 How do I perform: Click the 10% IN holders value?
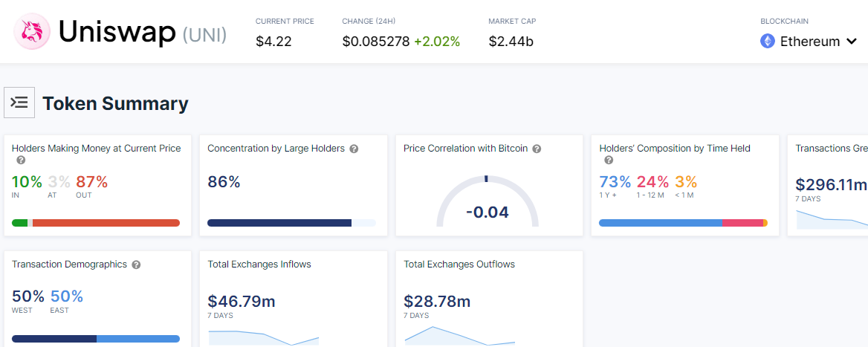pyautogui.click(x=27, y=181)
